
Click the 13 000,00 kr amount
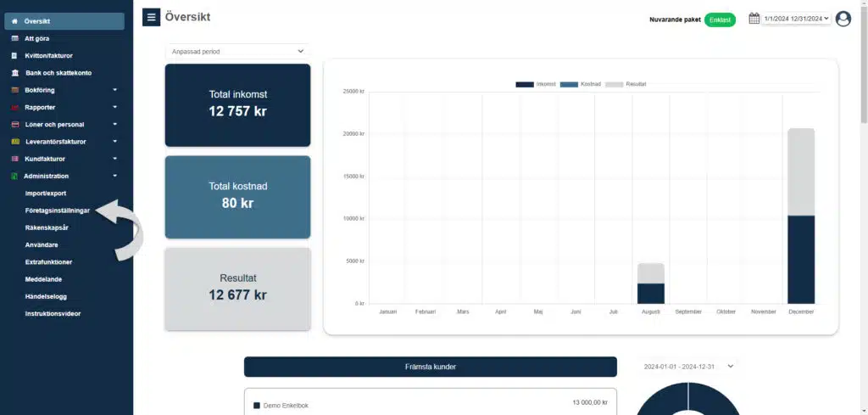590,403
